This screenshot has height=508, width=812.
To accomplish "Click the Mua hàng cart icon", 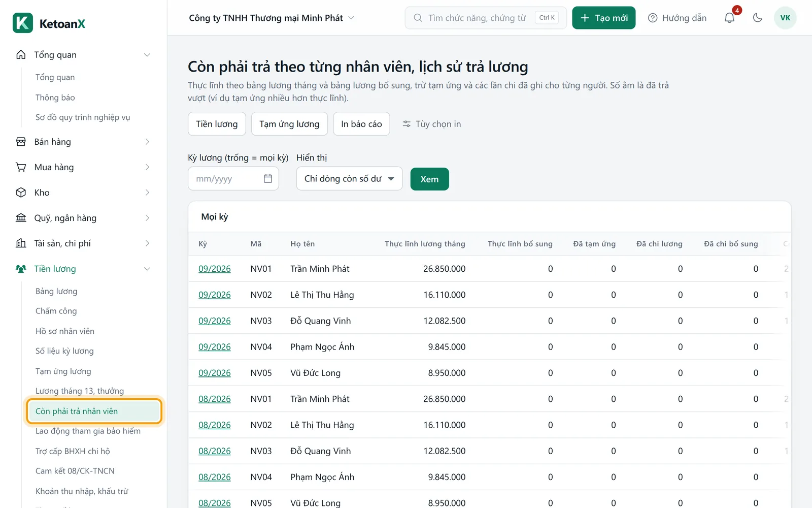I will (x=21, y=167).
